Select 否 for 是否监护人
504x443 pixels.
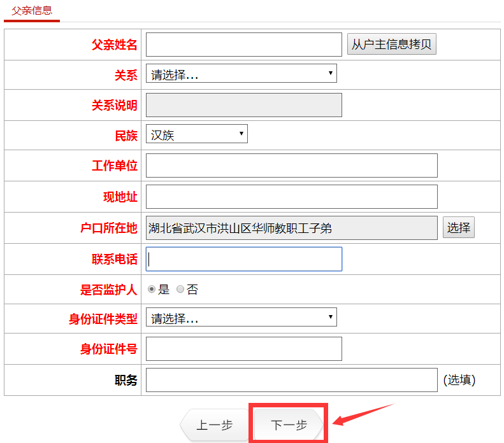(180, 290)
